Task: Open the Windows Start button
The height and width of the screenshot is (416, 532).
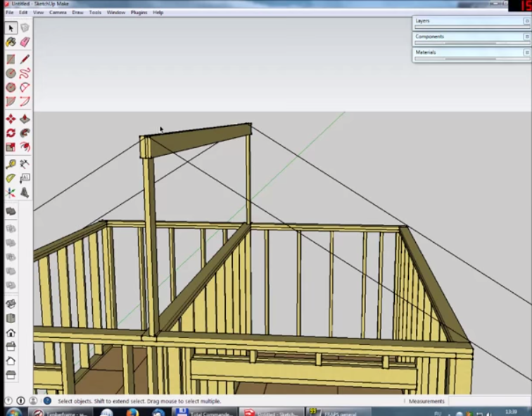Action: (x=12, y=412)
